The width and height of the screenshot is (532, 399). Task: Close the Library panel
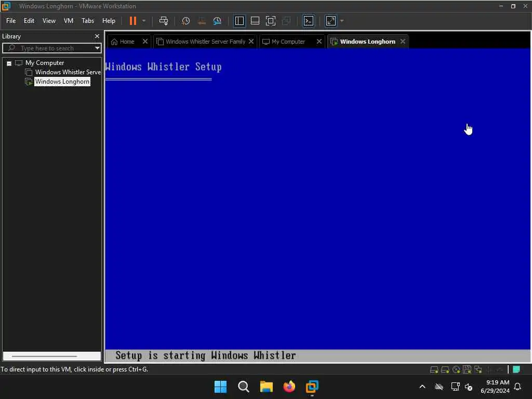pyautogui.click(x=97, y=36)
